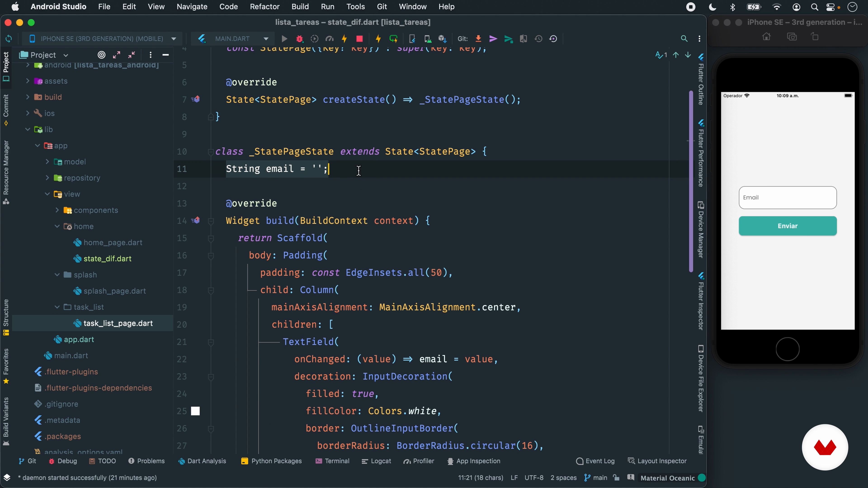
Task: Expand the assets folder
Action: [x=28, y=81]
